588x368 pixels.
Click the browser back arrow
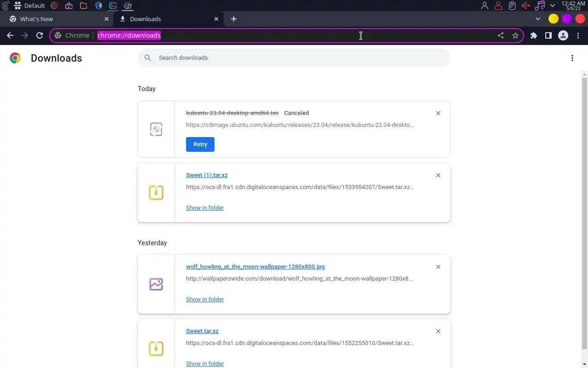click(10, 35)
